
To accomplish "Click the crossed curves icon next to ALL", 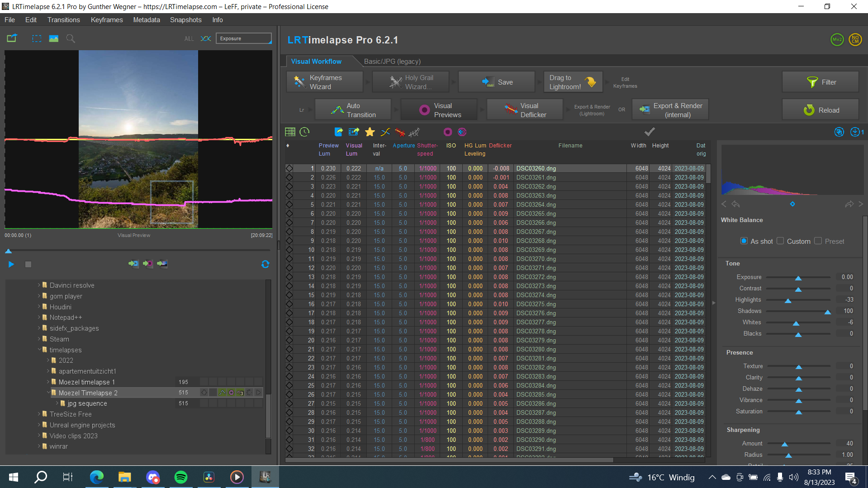I will pos(206,38).
